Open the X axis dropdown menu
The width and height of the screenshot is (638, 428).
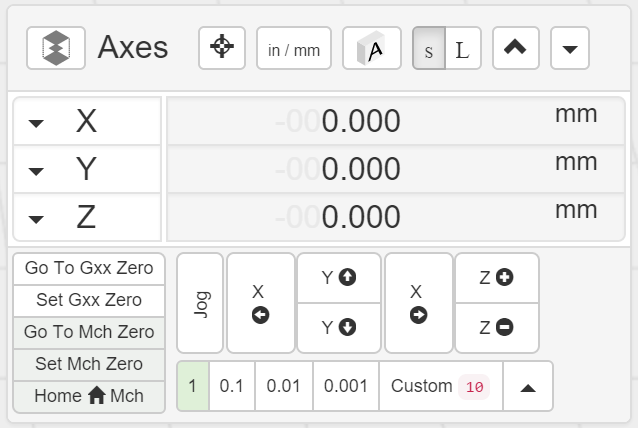click(x=36, y=123)
